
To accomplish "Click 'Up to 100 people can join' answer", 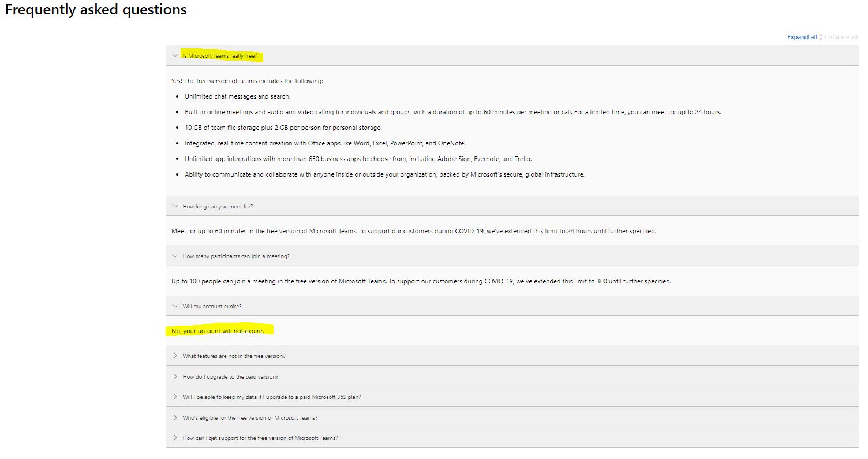I will 421,282.
